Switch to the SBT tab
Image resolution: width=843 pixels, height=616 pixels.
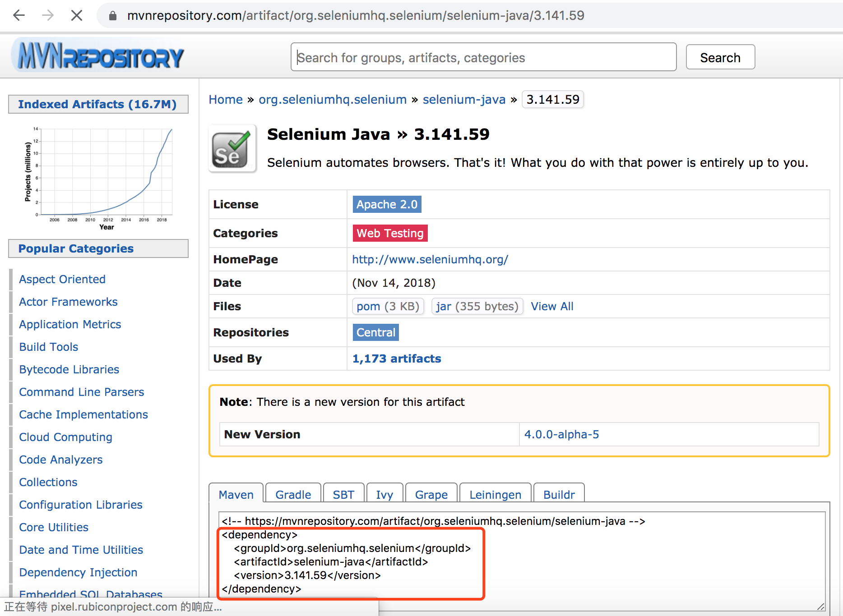click(x=343, y=494)
